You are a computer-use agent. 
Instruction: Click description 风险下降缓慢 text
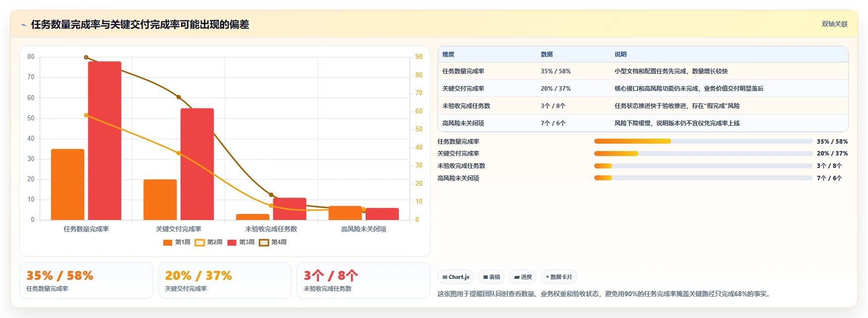point(677,123)
